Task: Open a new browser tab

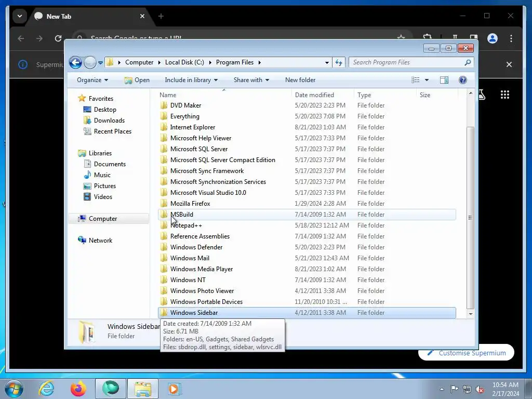Action: pyautogui.click(x=161, y=16)
